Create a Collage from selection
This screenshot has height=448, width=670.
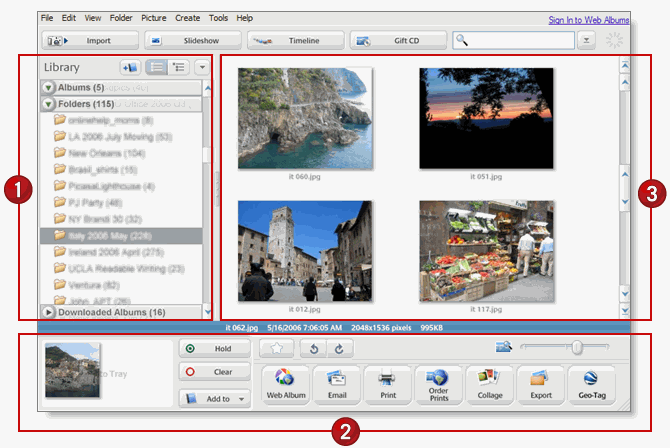[490, 384]
